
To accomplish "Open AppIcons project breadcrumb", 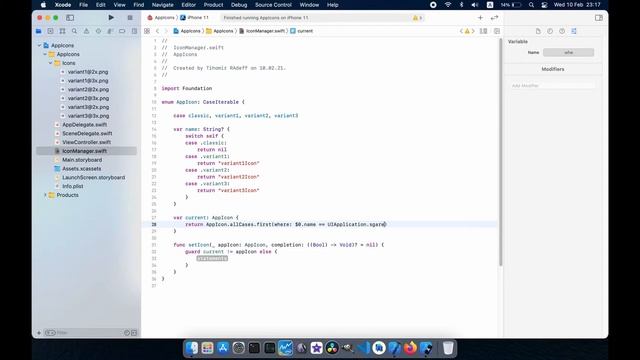I will pyautogui.click(x=187, y=31).
